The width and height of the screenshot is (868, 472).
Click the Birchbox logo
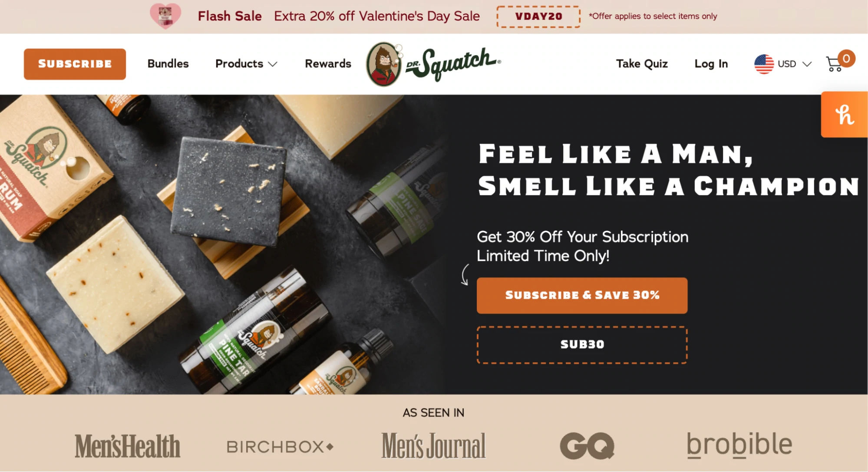pyautogui.click(x=280, y=446)
